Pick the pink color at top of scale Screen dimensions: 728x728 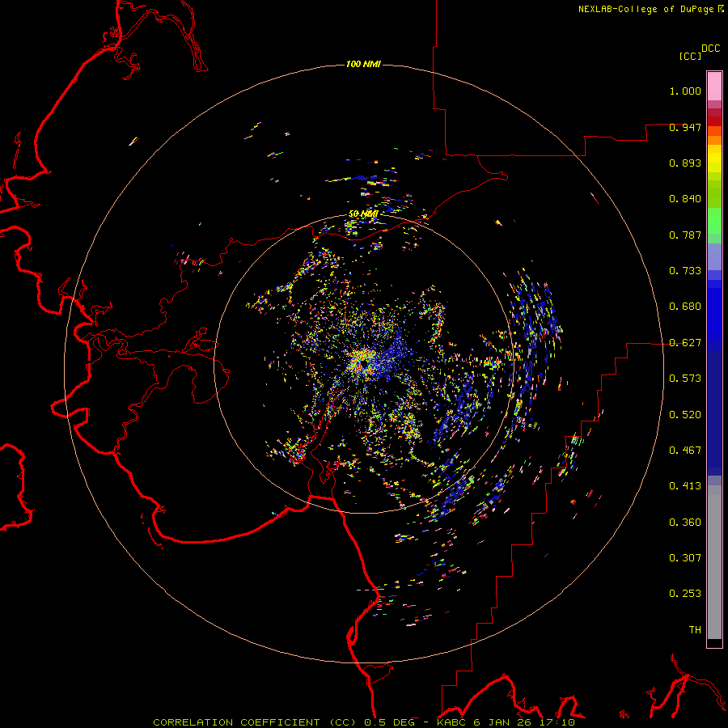click(x=714, y=86)
